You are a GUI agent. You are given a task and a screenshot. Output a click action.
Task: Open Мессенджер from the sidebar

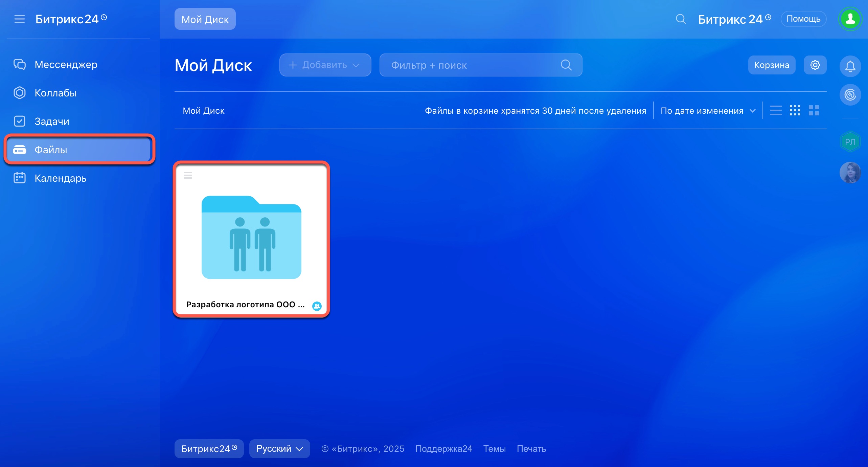coord(78,64)
